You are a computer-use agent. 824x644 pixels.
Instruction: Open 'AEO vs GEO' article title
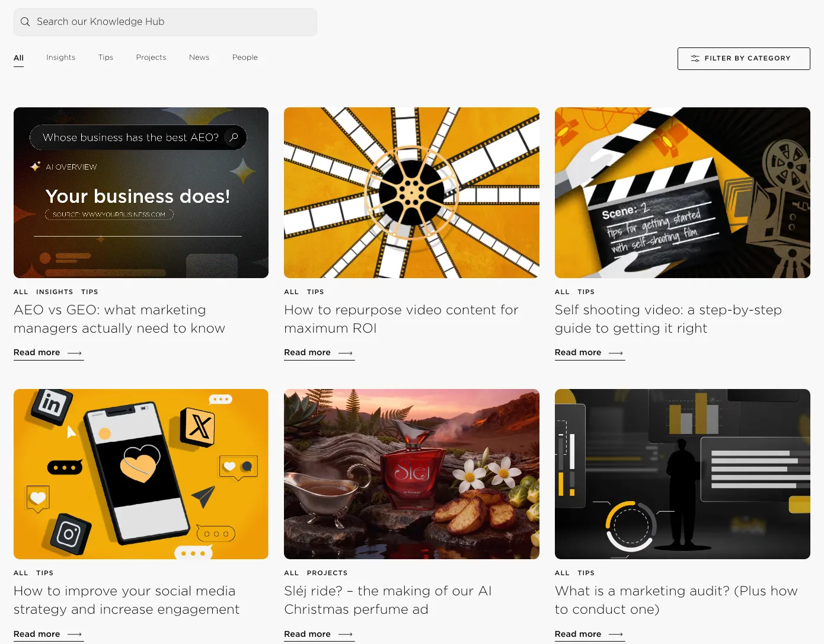pyautogui.click(x=119, y=319)
